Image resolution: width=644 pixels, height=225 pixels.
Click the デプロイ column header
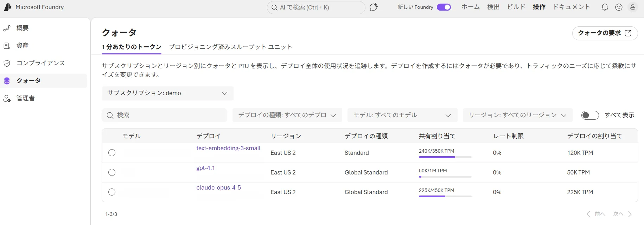[x=208, y=136]
